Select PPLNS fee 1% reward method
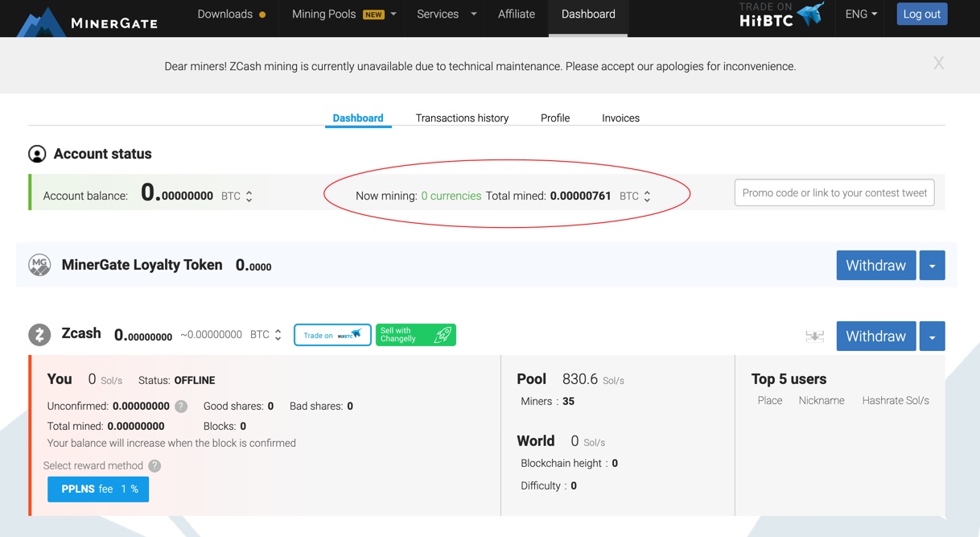This screenshot has width=980, height=537. coord(98,489)
